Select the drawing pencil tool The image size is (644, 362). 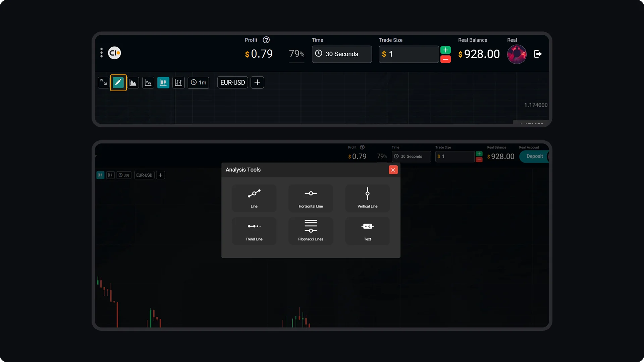click(118, 82)
